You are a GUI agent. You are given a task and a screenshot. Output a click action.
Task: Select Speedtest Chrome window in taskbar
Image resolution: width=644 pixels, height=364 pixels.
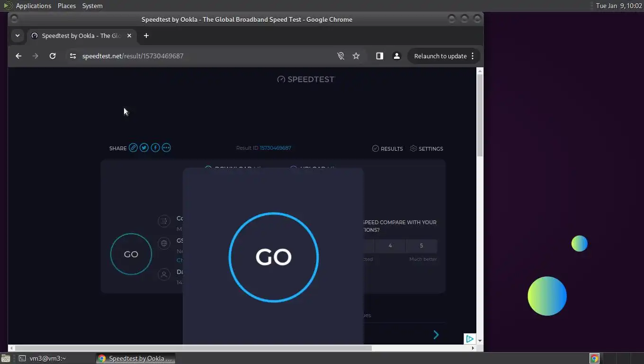pyautogui.click(x=135, y=358)
